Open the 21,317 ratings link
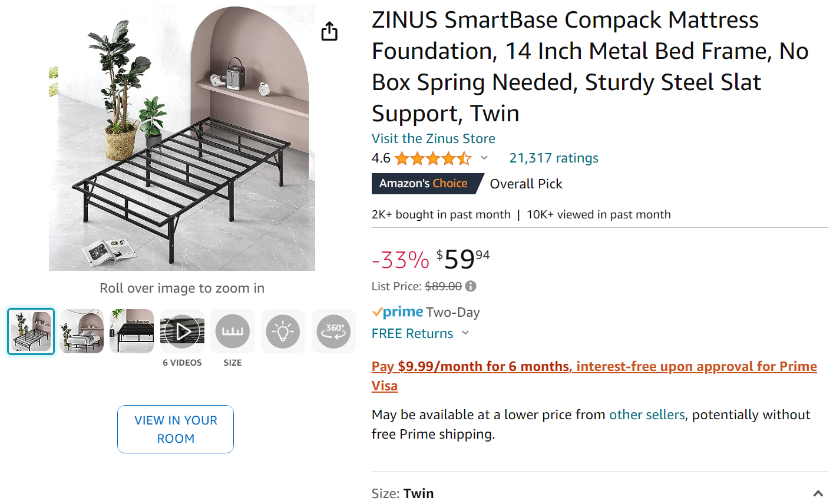Screen dimensions: 833x504 tap(554, 158)
